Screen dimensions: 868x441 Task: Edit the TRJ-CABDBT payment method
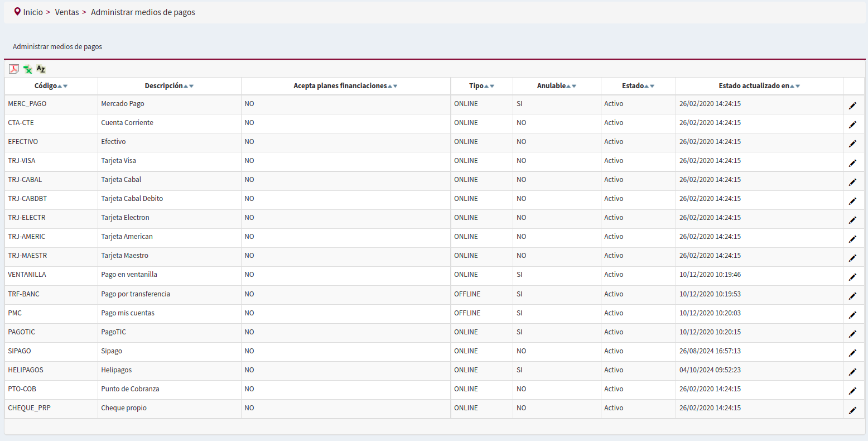852,200
